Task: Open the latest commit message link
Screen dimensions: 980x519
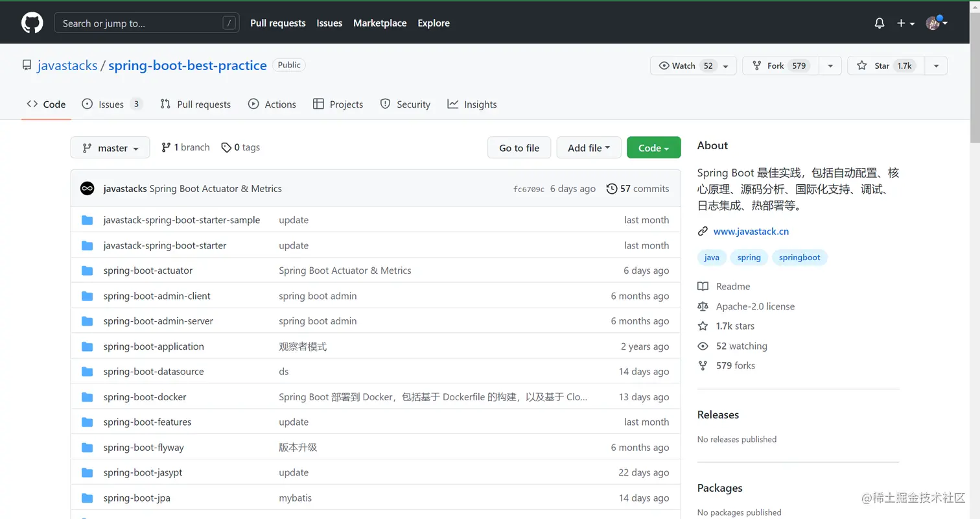Action: coord(216,189)
